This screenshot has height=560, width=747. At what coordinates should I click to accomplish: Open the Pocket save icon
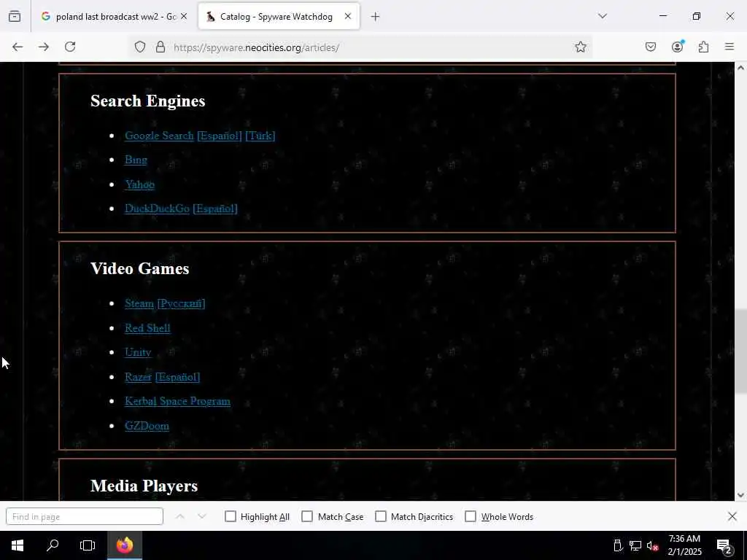click(650, 47)
